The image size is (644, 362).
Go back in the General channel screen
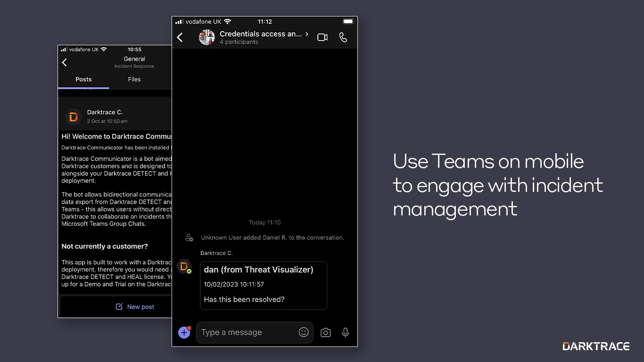65,62
